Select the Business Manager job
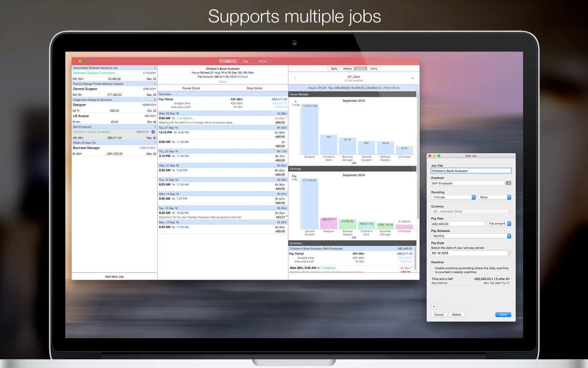Viewport: 588px width, 368px height. 114,150
